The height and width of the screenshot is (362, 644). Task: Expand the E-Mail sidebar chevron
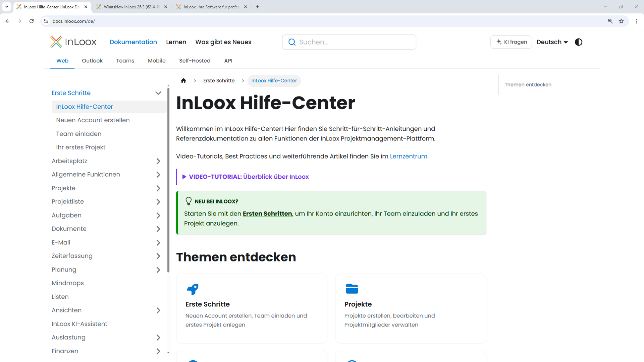point(158,243)
